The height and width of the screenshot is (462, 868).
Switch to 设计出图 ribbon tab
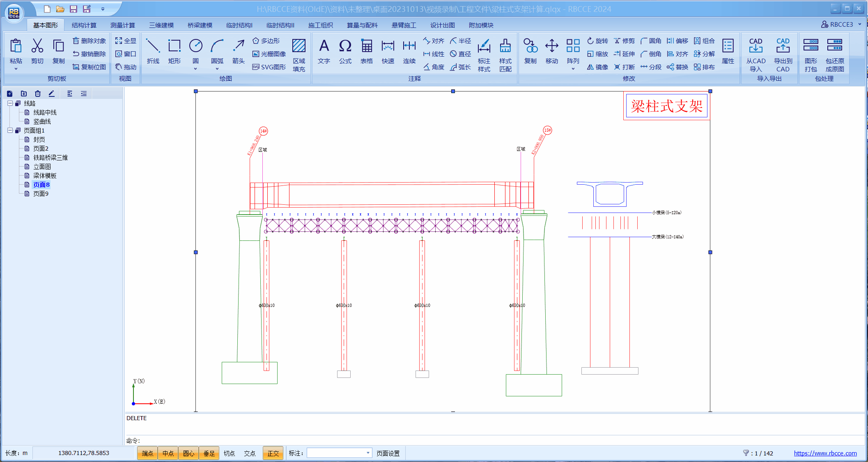tap(443, 25)
